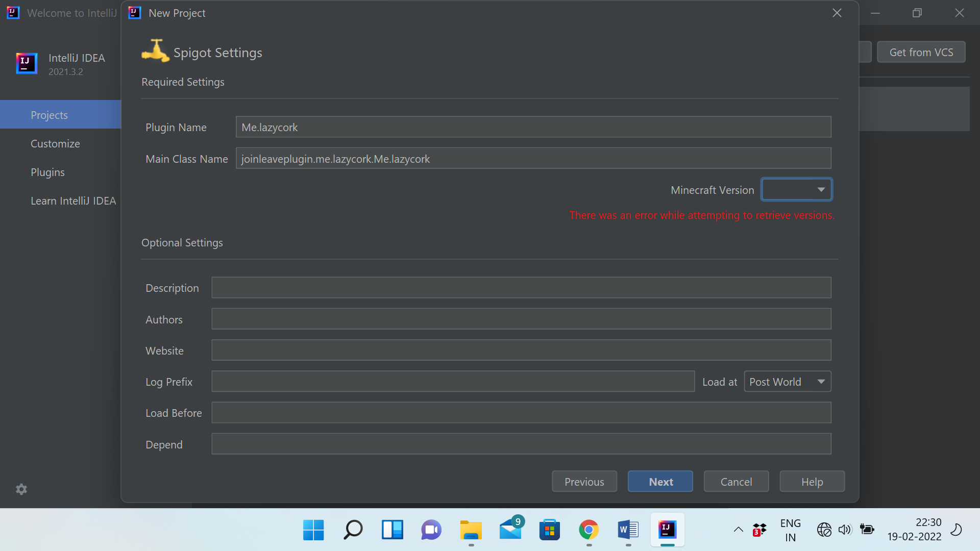
Task: Open the settings gear in the sidebar
Action: (21, 489)
